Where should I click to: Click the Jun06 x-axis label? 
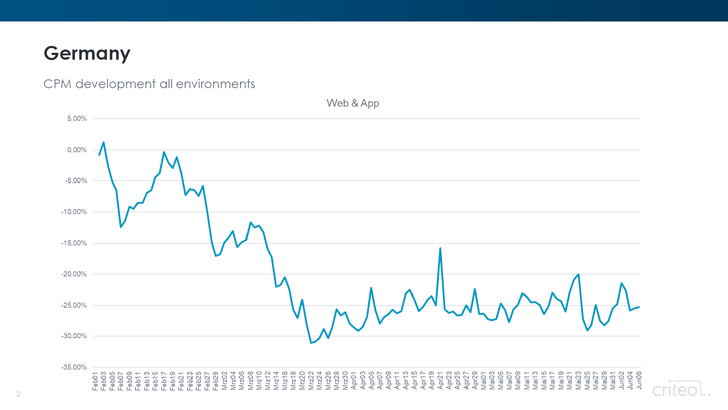point(639,381)
